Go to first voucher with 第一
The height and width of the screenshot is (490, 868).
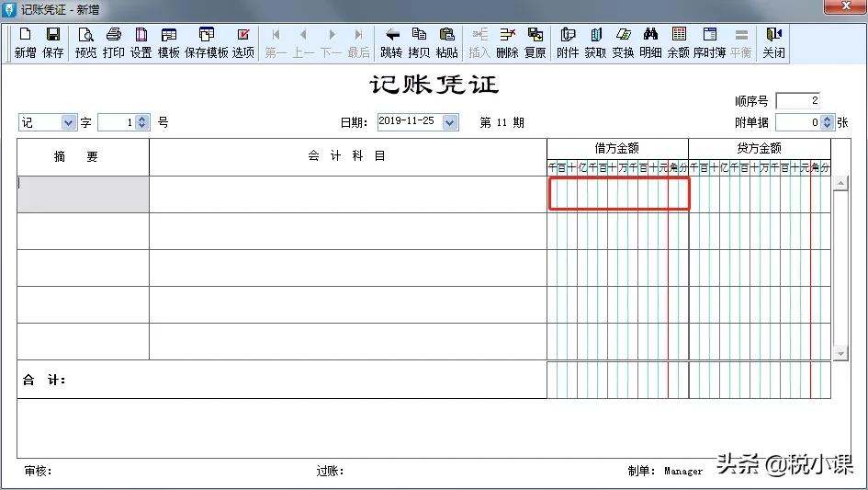[276, 42]
